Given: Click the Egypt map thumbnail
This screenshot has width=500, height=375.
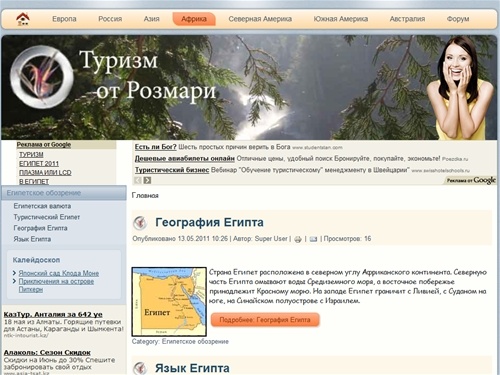Looking at the screenshot, I should 169,302.
